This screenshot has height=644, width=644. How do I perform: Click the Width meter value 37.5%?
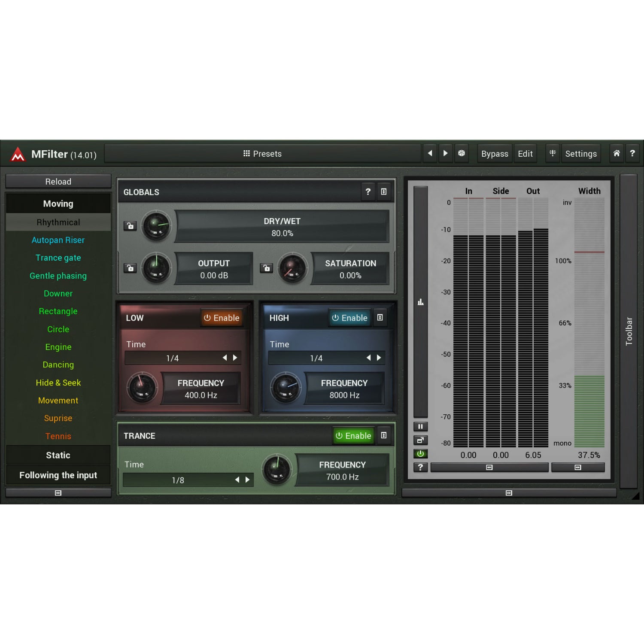(589, 455)
